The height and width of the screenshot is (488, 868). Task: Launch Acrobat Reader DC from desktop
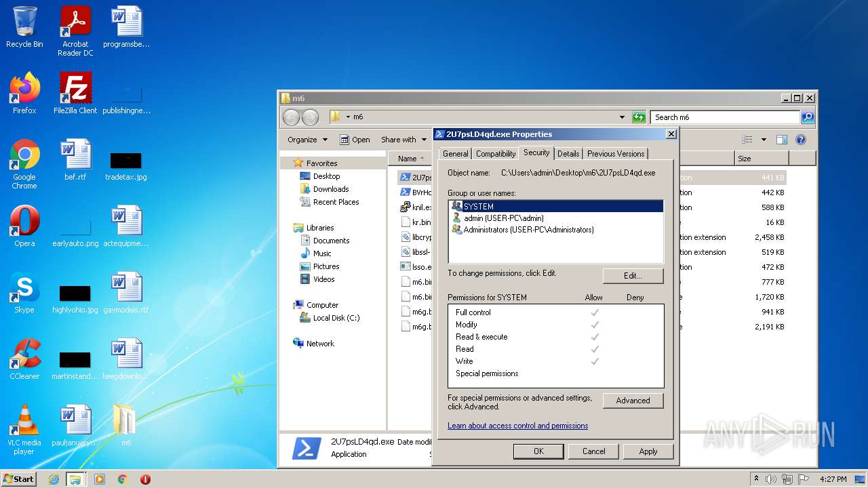[75, 30]
